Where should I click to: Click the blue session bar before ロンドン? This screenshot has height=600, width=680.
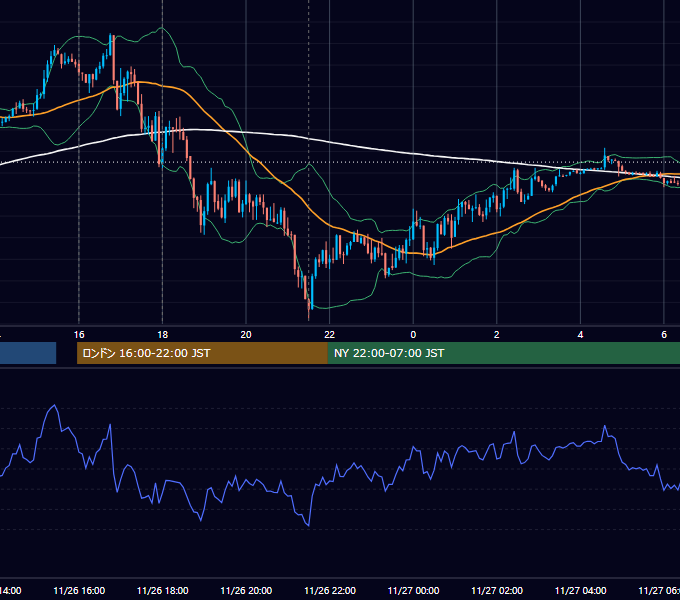(28, 353)
